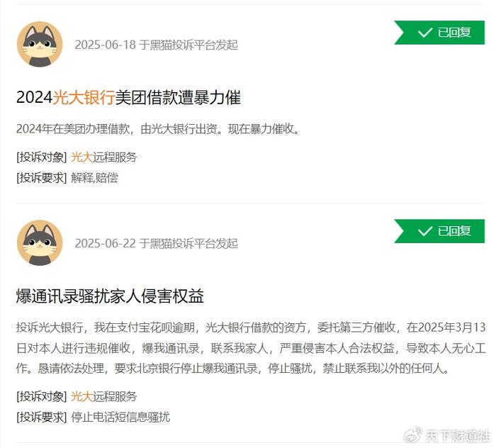The width and height of the screenshot is (496, 448).
Task: Click the [投诉要求] label in the second complaint
Action: (41, 417)
